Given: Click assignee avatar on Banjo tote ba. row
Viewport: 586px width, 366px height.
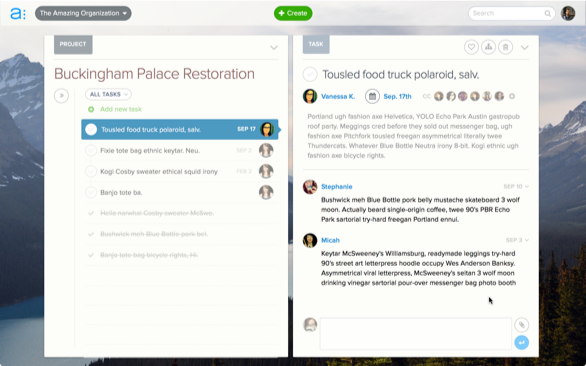Looking at the screenshot, I should 266,192.
